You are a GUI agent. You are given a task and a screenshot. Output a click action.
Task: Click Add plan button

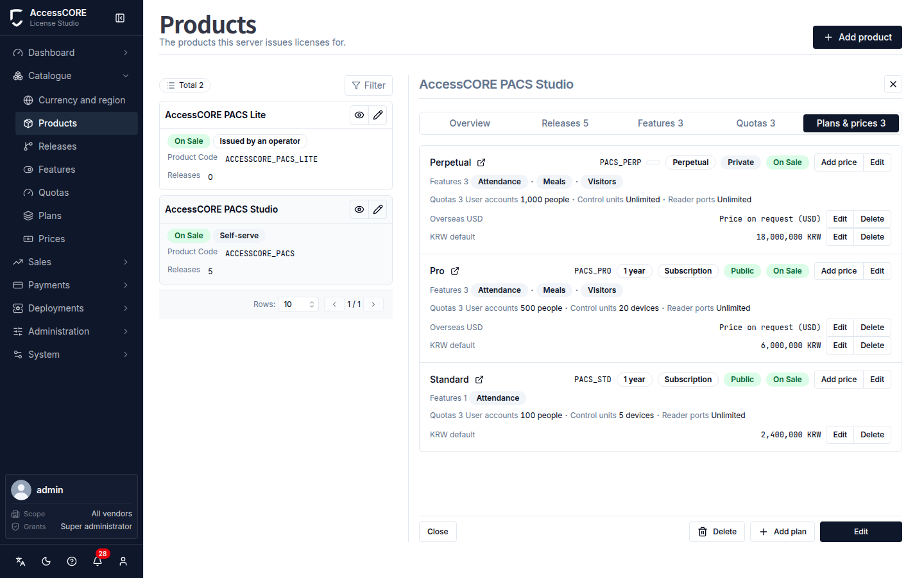[x=783, y=532]
